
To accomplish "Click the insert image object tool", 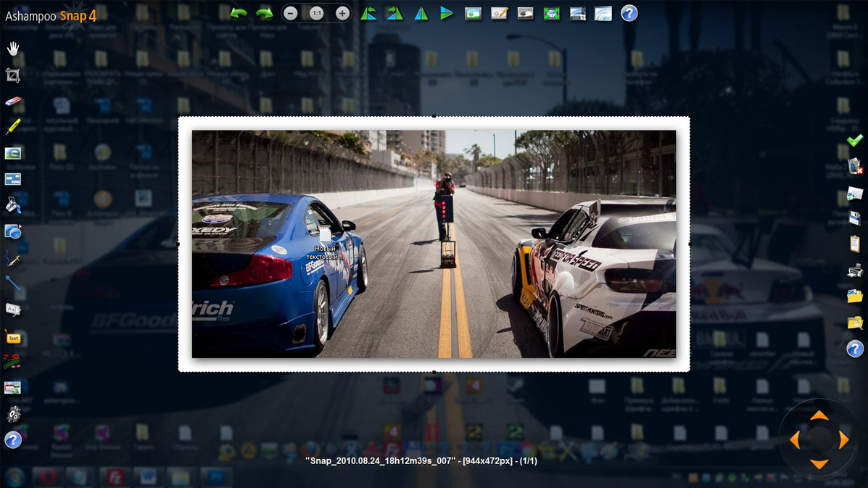I will pyautogui.click(x=13, y=388).
